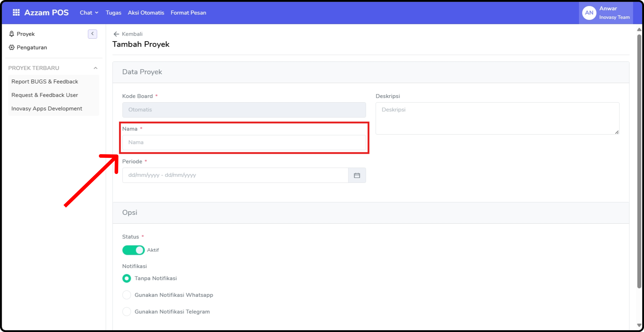
Task: Select Gunakan Notifikasi Whatsapp radio option
Action: click(126, 295)
